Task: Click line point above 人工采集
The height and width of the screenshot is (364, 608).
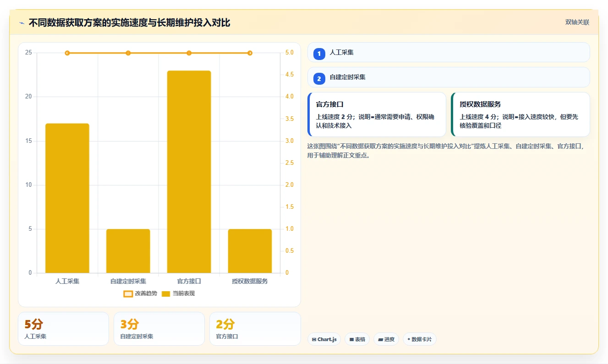Action: point(67,53)
